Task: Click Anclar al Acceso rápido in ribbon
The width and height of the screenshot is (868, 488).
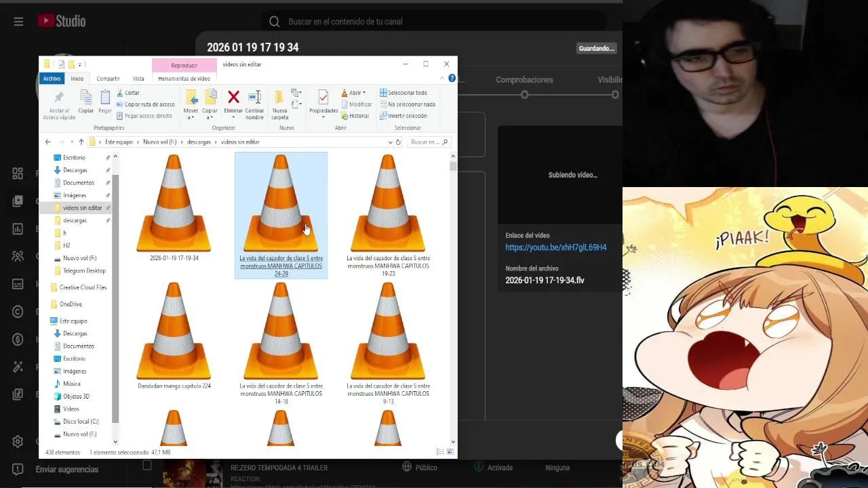Action: (59, 105)
